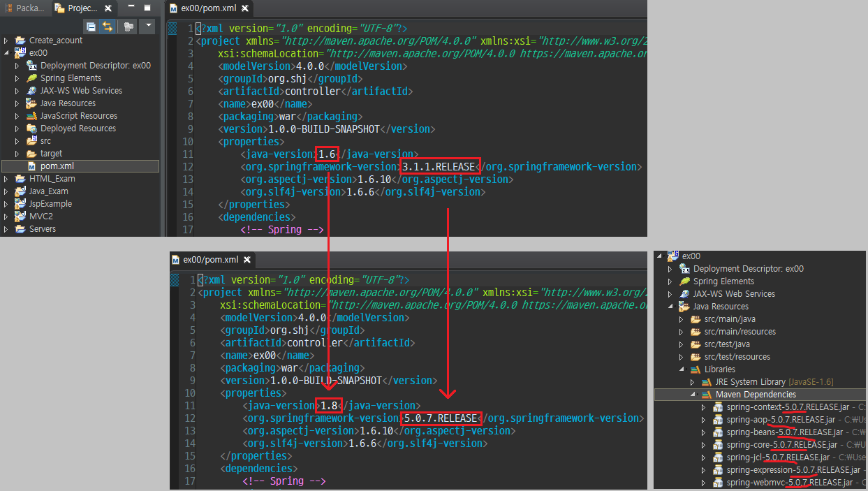The height and width of the screenshot is (491, 868).
Task: Click 3.1.1.RELEASE value in upper editor
Action: (439, 166)
